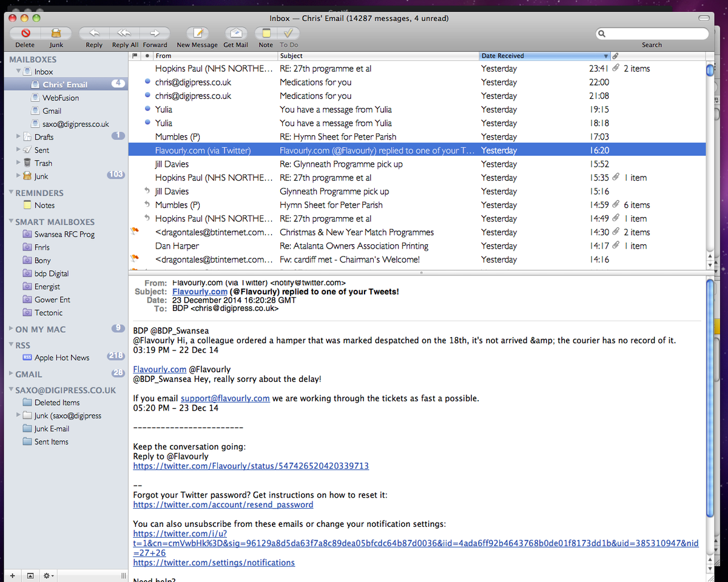Click the toolbar show/hide pill button
The width and height of the screenshot is (728, 582).
tap(703, 18)
